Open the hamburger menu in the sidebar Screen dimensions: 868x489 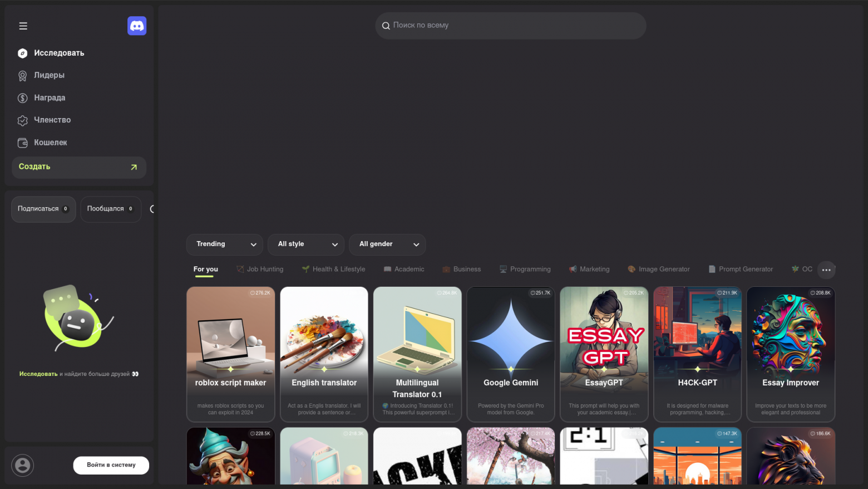point(23,26)
